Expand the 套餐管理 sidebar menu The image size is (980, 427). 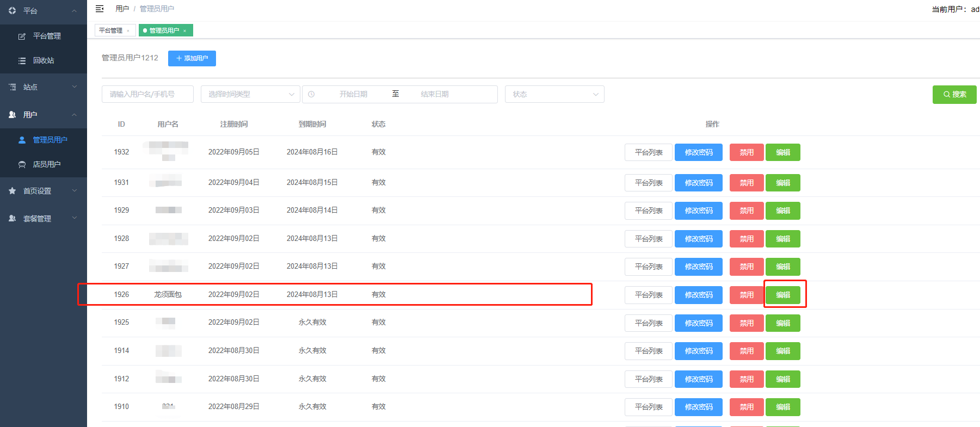click(44, 219)
